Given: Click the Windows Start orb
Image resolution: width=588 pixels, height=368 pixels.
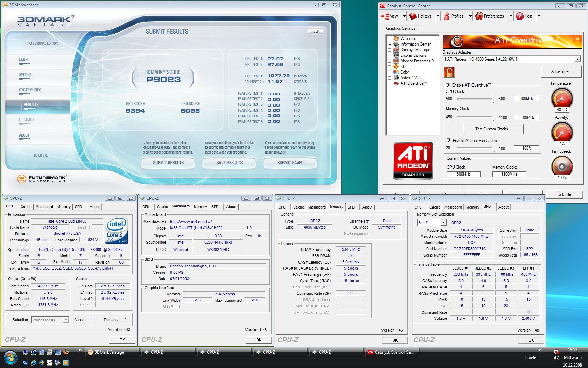Looking at the screenshot, I should click(x=10, y=358).
